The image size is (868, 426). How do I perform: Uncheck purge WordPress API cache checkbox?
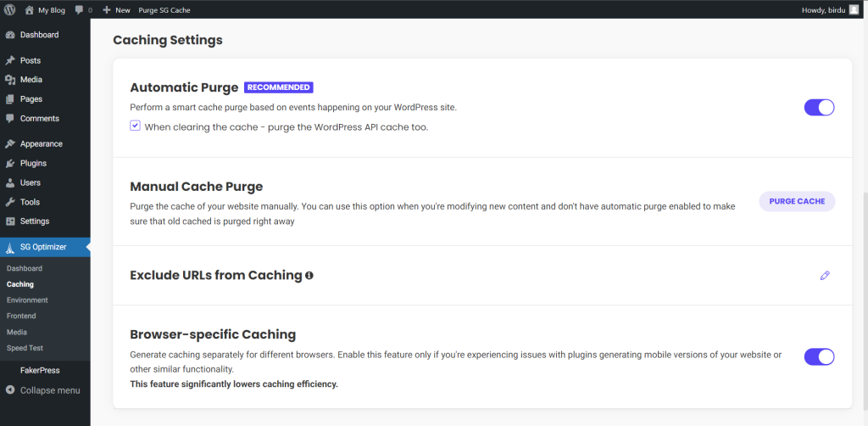click(135, 126)
